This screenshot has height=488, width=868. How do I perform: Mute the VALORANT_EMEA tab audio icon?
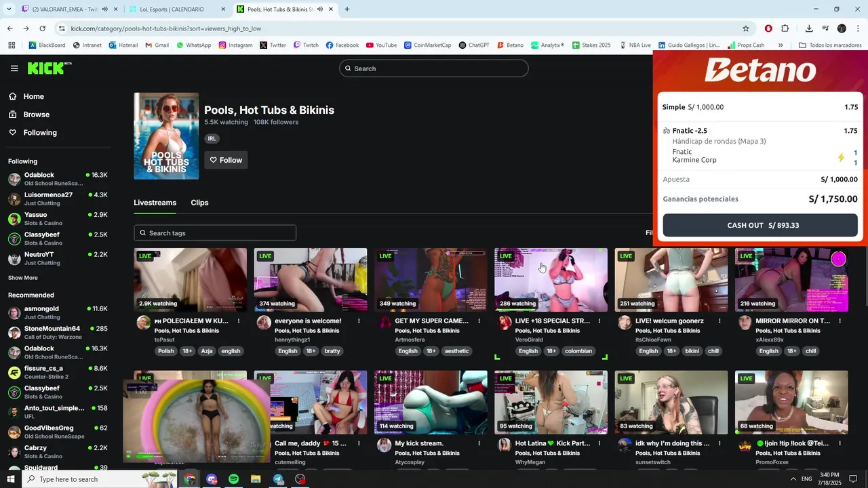point(104,9)
